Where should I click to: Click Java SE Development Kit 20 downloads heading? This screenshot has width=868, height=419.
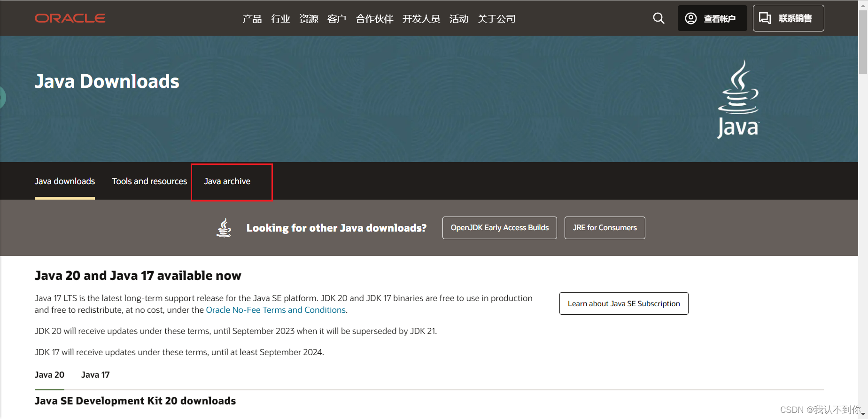[x=135, y=401]
